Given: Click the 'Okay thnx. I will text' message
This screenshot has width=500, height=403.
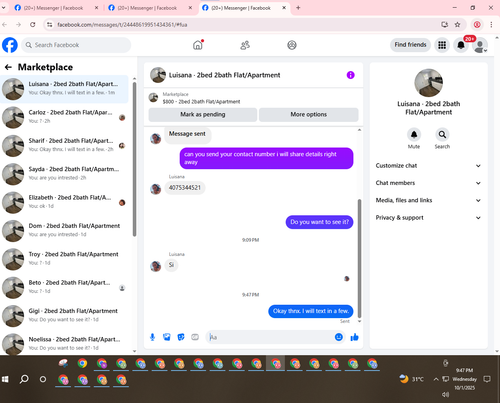Looking at the screenshot, I should point(311,311).
